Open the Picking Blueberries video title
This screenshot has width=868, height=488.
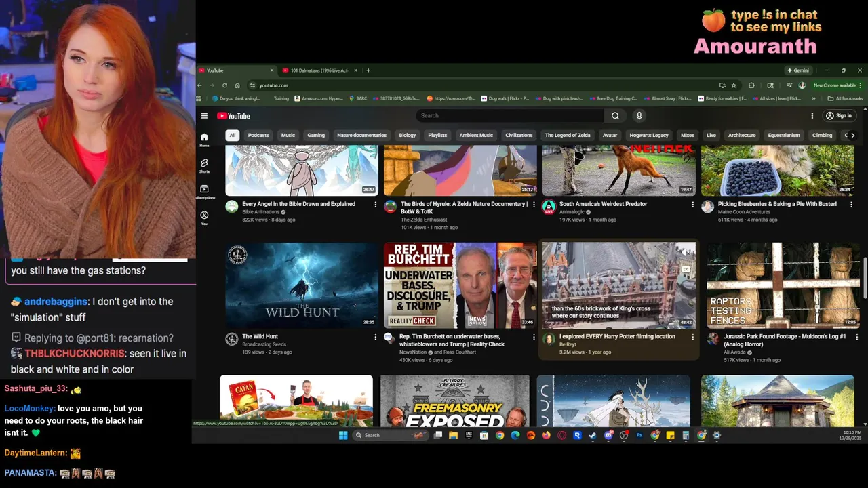click(x=777, y=204)
